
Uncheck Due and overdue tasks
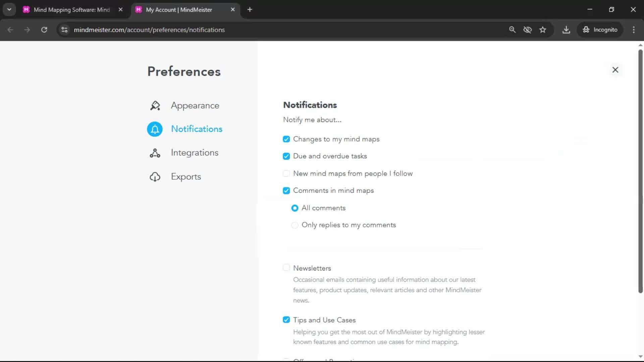pos(286,156)
